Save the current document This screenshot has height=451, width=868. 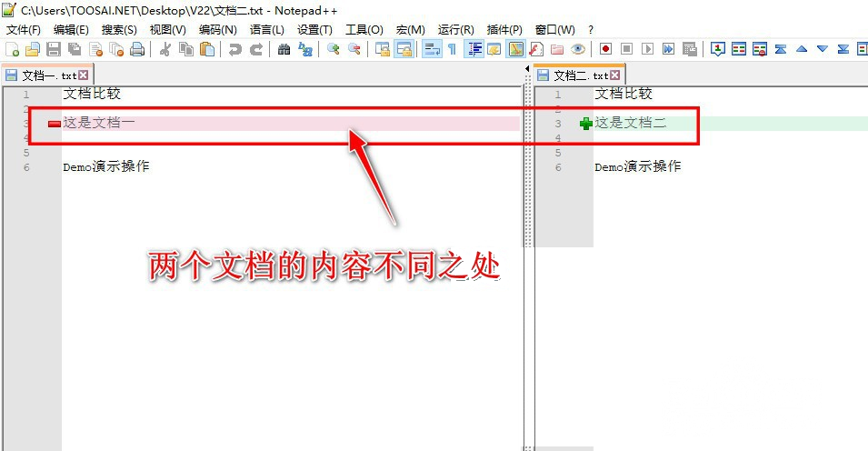click(x=54, y=49)
